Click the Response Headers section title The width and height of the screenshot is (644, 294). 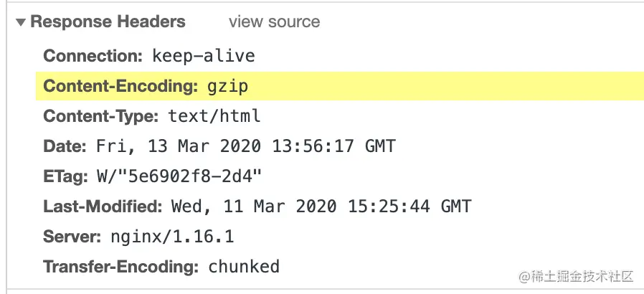108,22
